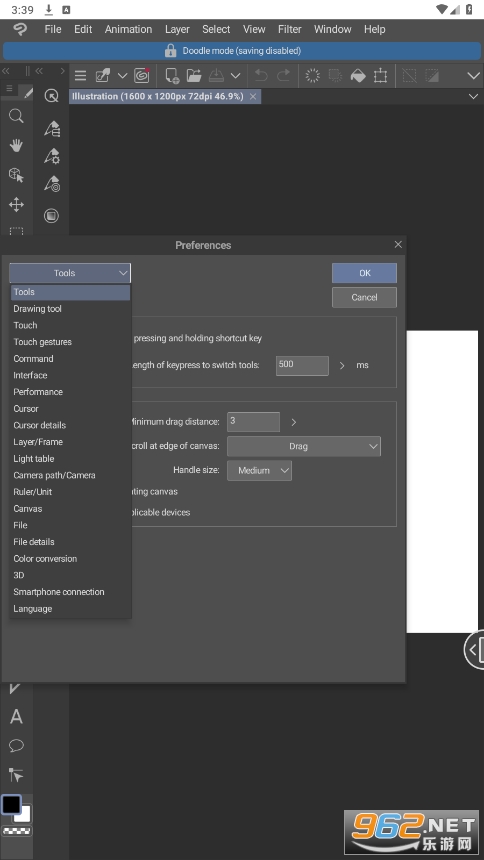Open the Scroll at edge of canvas dropdown
The width and height of the screenshot is (484, 860).
[x=304, y=446]
